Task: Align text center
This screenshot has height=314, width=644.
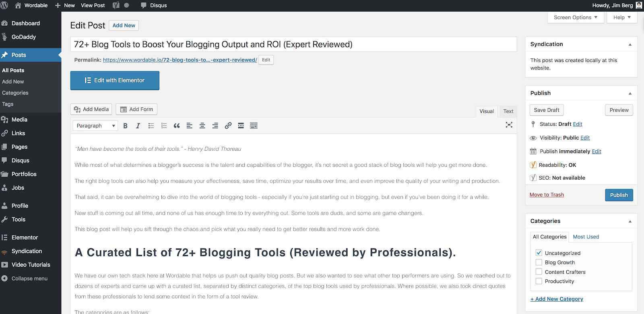Action: pos(202,126)
